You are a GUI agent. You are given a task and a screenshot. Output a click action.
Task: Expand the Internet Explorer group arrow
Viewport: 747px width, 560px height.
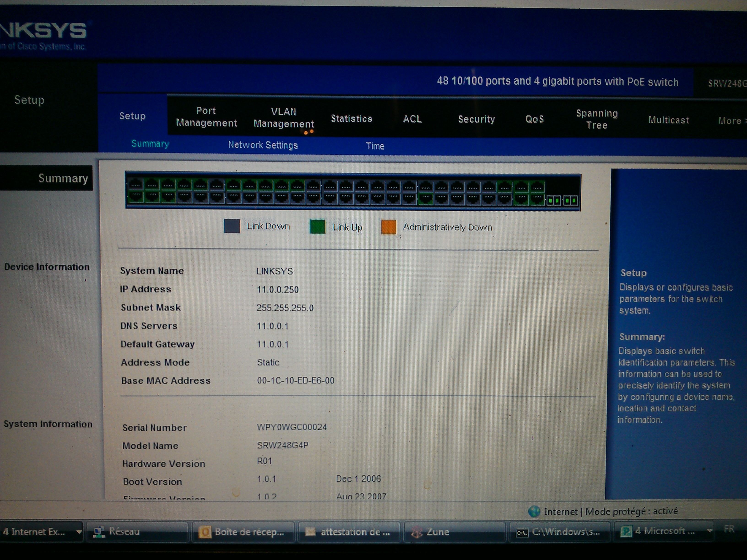79,532
